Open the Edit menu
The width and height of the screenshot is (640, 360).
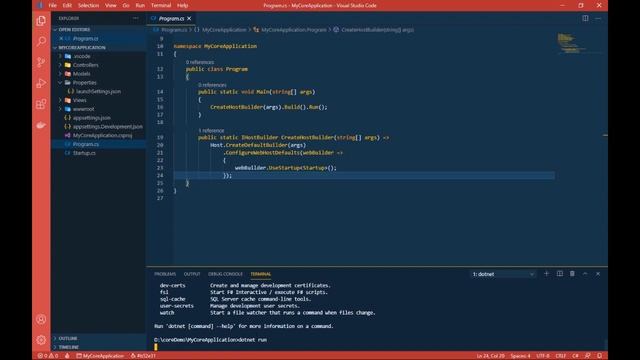coord(67,5)
